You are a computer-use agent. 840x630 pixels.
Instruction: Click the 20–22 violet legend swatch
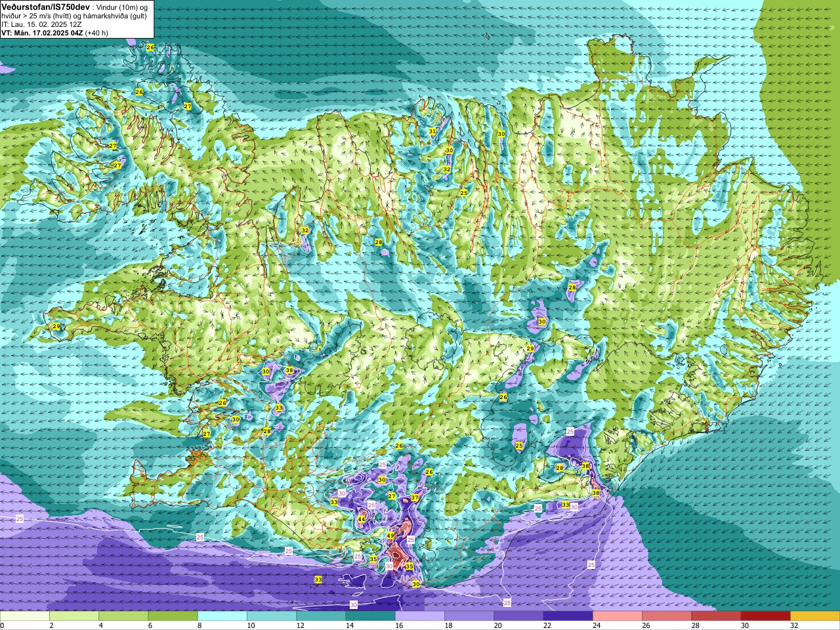coord(518,616)
